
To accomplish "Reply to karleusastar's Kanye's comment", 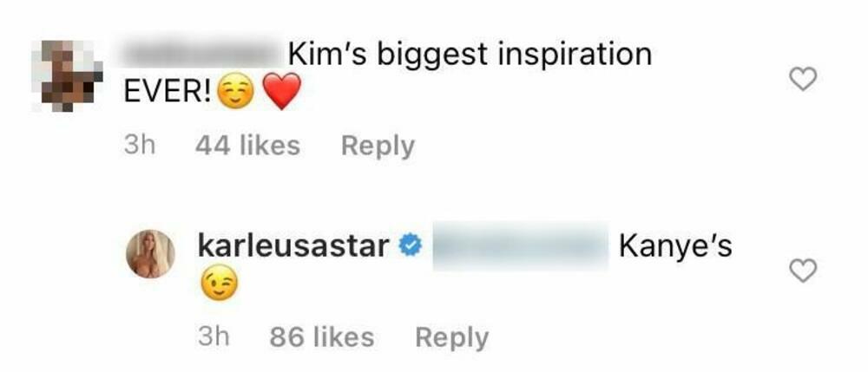I will (451, 337).
